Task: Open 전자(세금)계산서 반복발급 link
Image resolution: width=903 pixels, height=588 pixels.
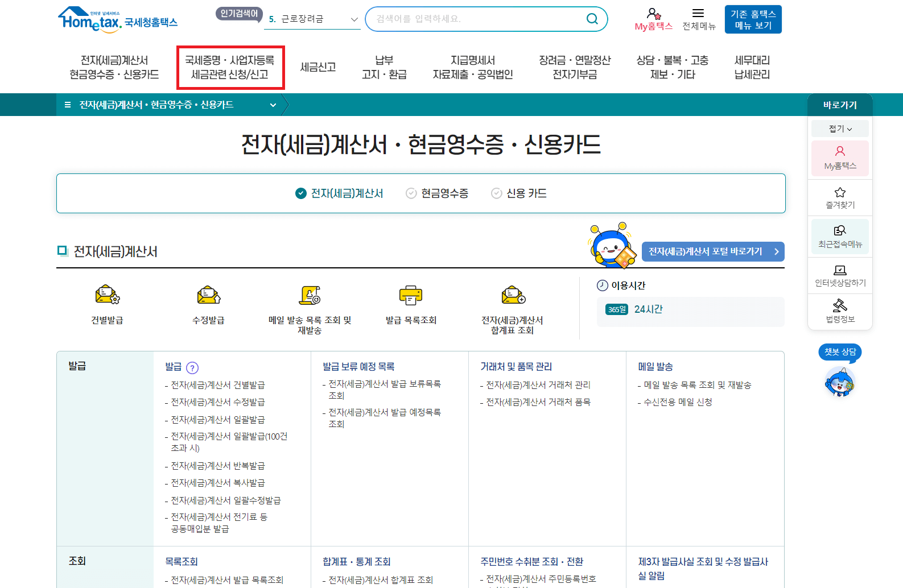Action: [218, 466]
